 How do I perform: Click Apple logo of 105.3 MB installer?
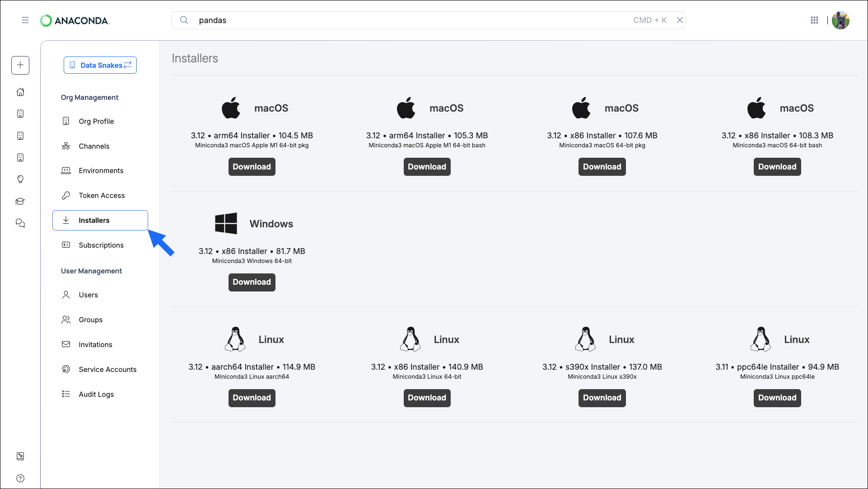(406, 108)
